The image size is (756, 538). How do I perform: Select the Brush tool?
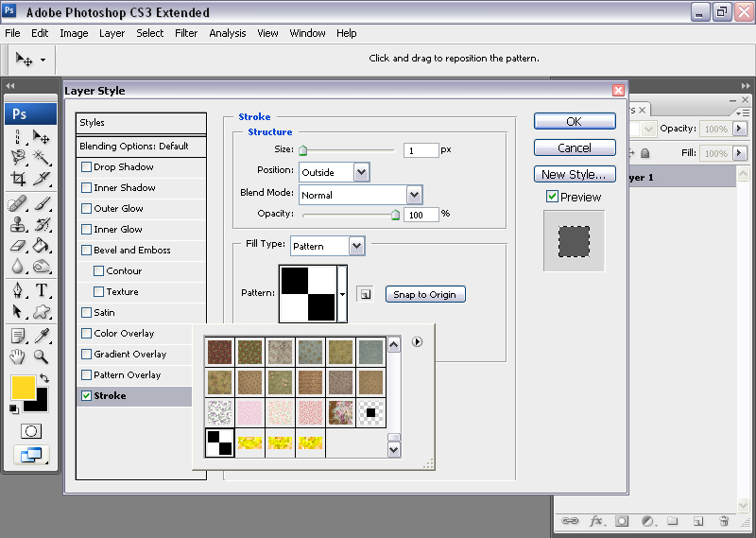[x=42, y=204]
